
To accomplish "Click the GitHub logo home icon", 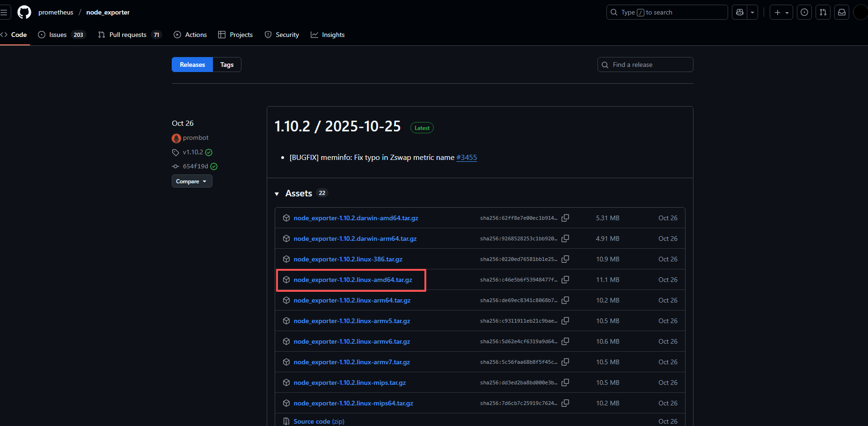I will 24,12.
